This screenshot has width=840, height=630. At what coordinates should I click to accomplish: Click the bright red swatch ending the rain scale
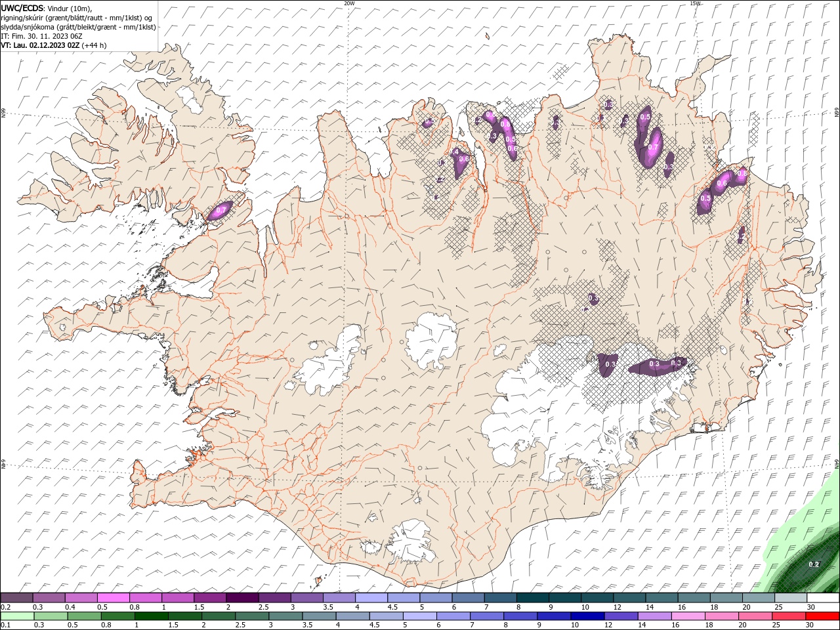pyautogui.click(x=822, y=616)
